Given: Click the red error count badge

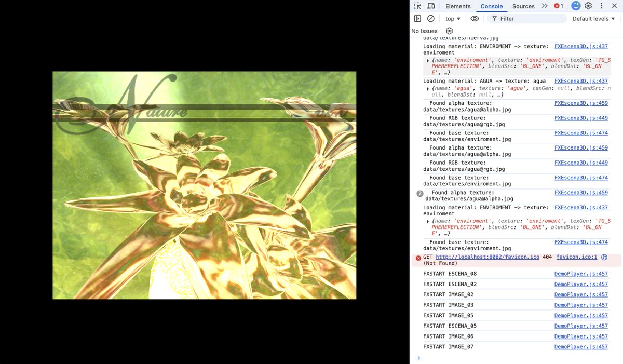Looking at the screenshot, I should pos(559,6).
